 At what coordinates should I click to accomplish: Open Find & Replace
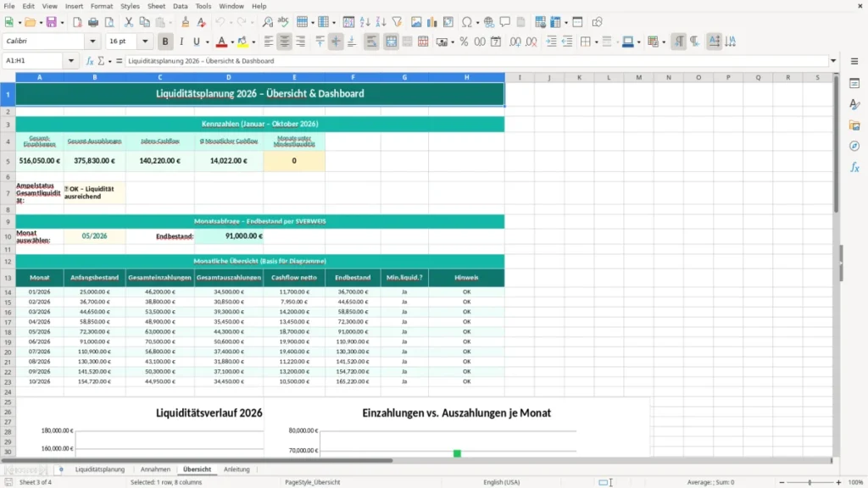coord(267,22)
